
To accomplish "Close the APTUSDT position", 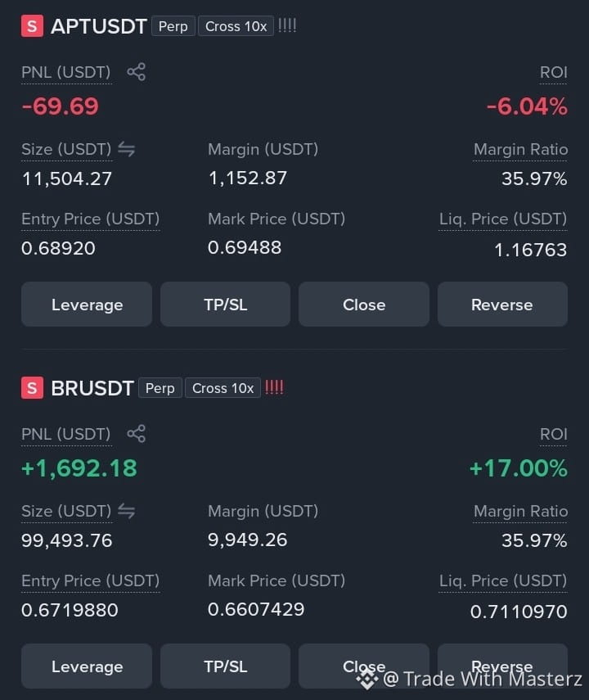I will 364,305.
